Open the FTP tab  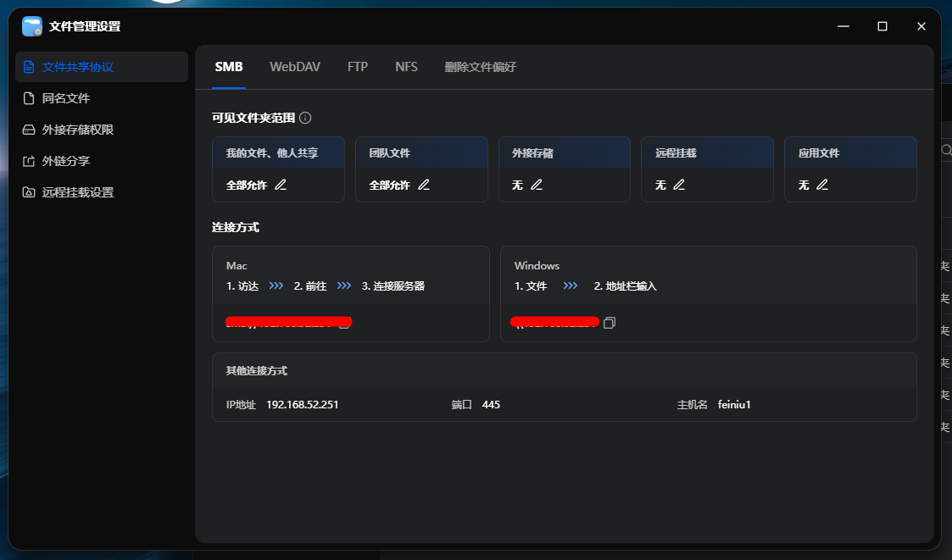pos(357,66)
